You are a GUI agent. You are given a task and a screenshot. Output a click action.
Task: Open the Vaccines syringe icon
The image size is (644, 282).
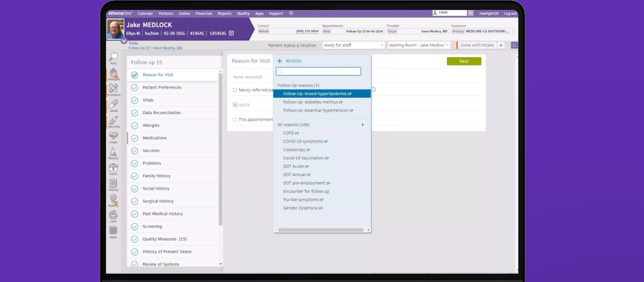point(113,121)
